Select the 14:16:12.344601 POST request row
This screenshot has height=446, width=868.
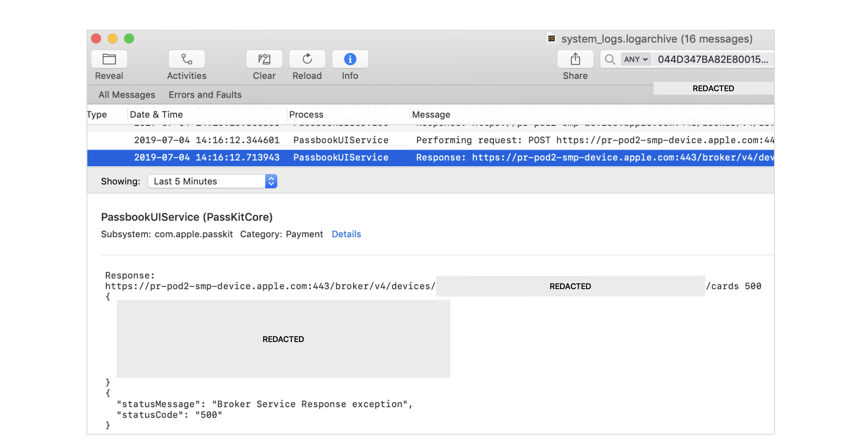point(430,140)
